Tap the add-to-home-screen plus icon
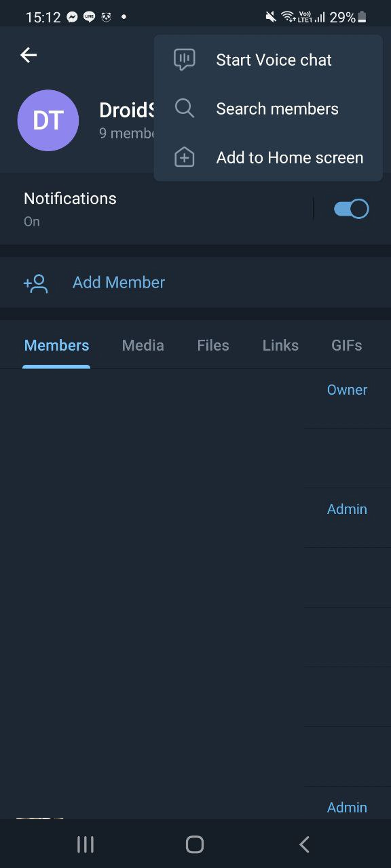Screen dimensions: 391x868 pos(185,157)
